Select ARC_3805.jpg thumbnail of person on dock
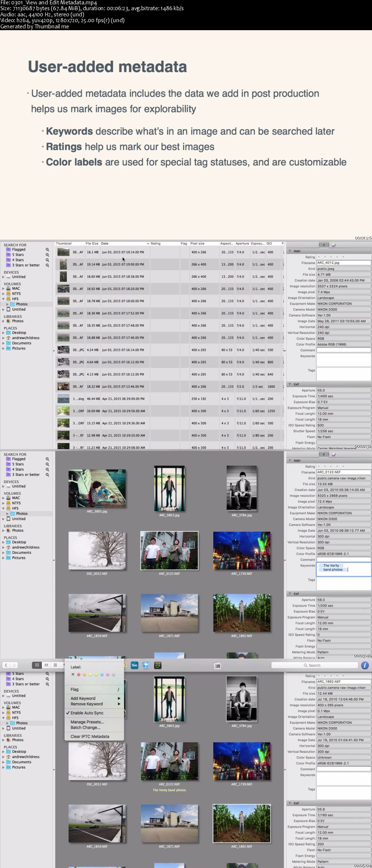 click(x=97, y=488)
